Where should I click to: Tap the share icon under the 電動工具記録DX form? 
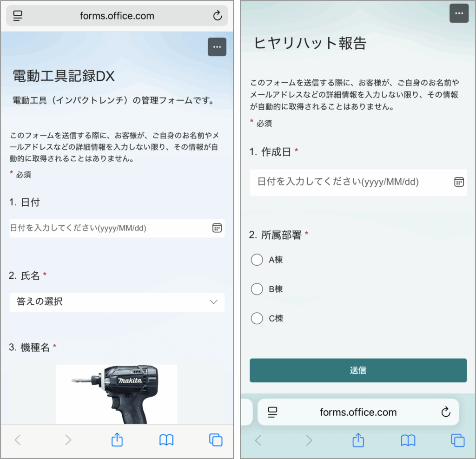[117, 439]
